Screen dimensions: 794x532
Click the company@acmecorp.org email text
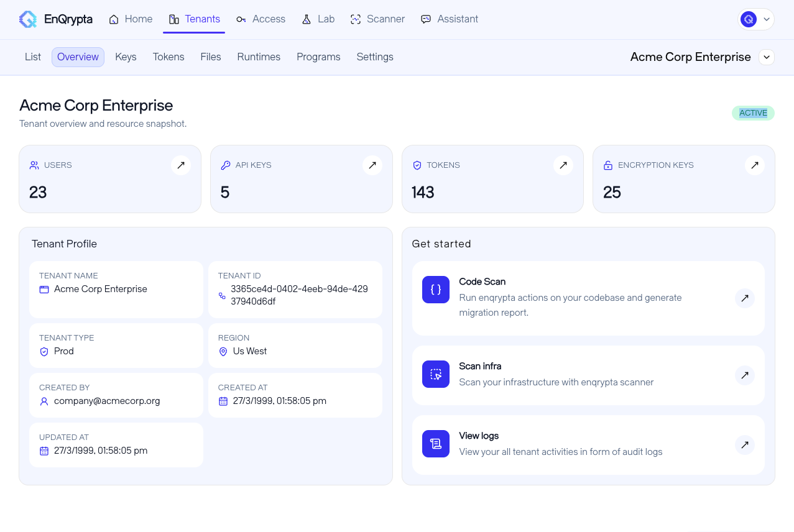tap(107, 401)
